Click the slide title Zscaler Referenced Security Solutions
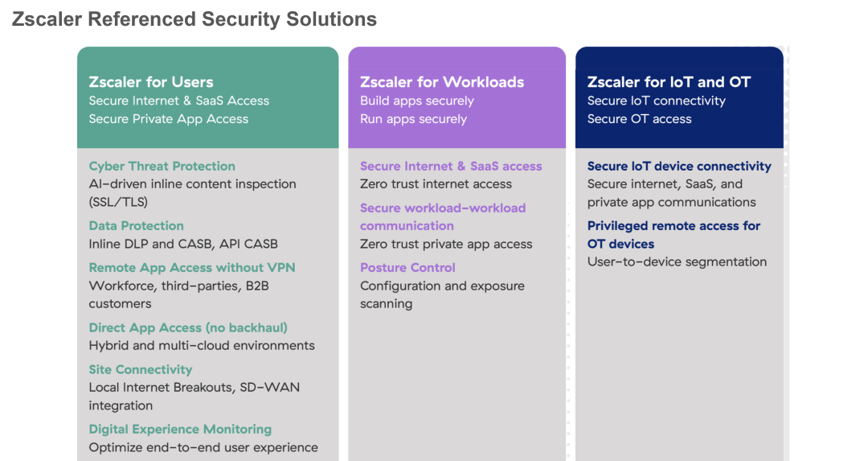Screen dimensions: 868x461 tap(194, 19)
